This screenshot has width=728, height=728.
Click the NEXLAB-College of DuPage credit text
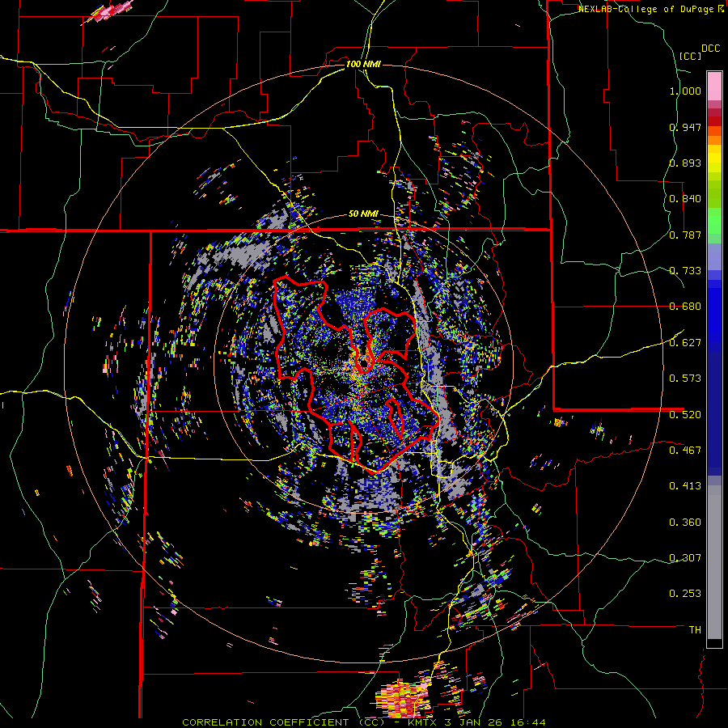648,9
